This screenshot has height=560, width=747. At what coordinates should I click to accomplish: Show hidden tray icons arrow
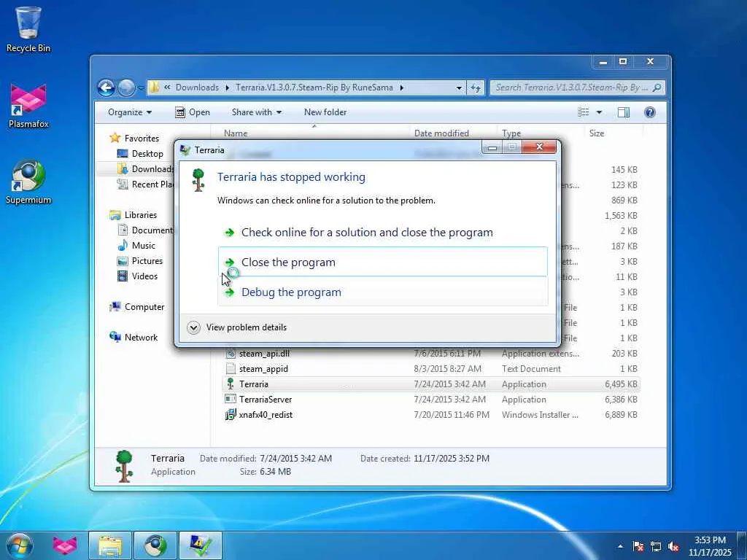click(620, 546)
